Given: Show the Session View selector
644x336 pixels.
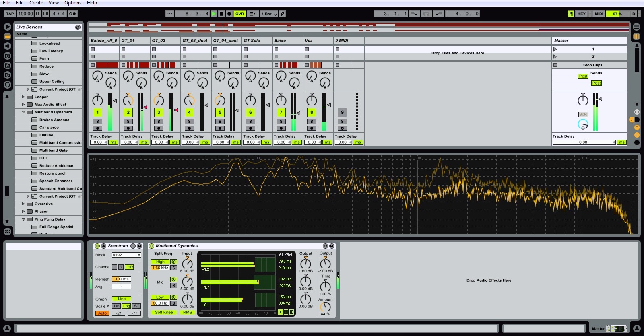Looking at the screenshot, I should pyautogui.click(x=636, y=36).
